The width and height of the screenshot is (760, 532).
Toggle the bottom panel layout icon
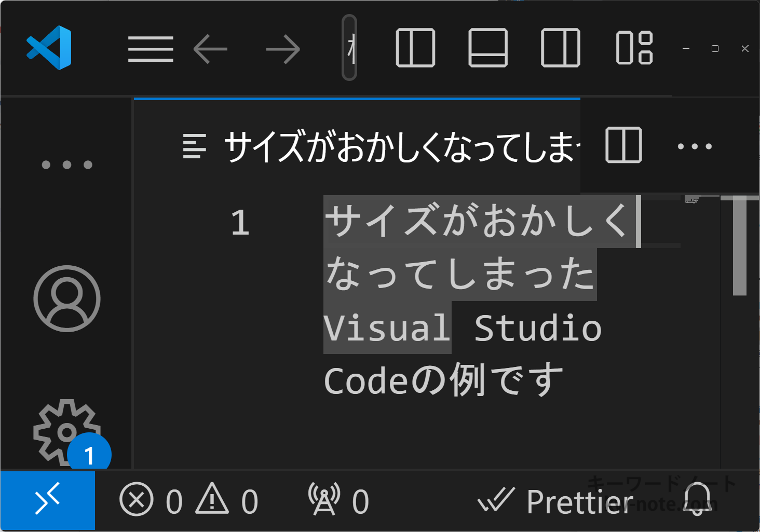coord(488,48)
